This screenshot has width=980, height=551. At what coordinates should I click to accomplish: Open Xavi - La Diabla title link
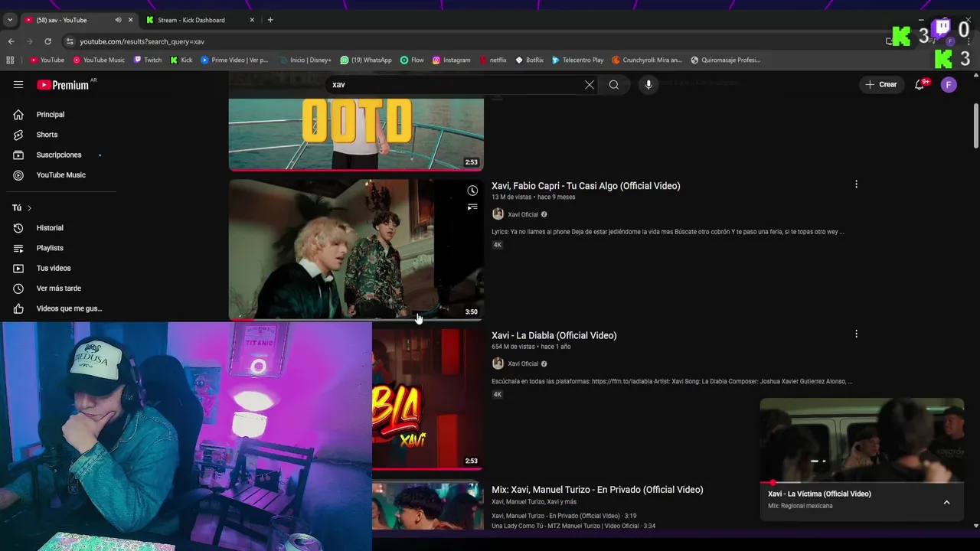click(x=554, y=335)
